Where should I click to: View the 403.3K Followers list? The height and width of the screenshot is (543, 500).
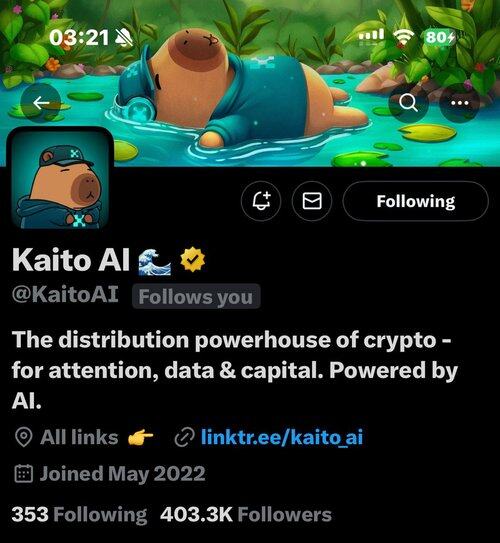[x=246, y=514]
